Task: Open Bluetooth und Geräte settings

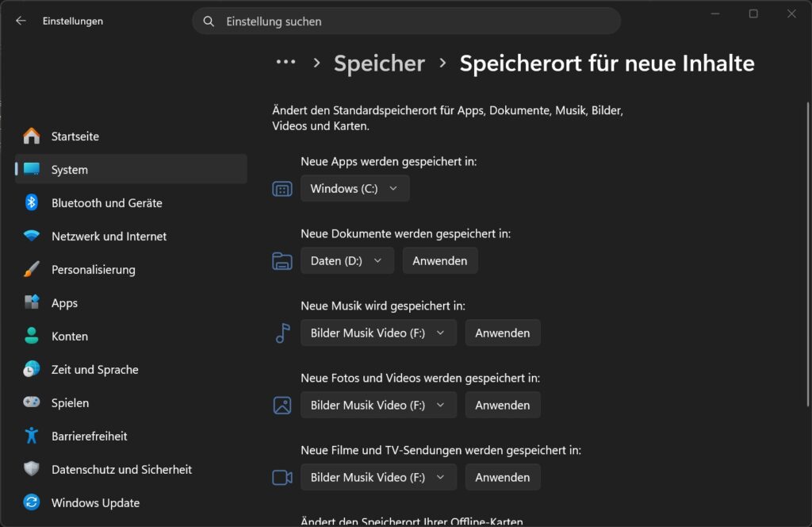Action: pyautogui.click(x=131, y=202)
